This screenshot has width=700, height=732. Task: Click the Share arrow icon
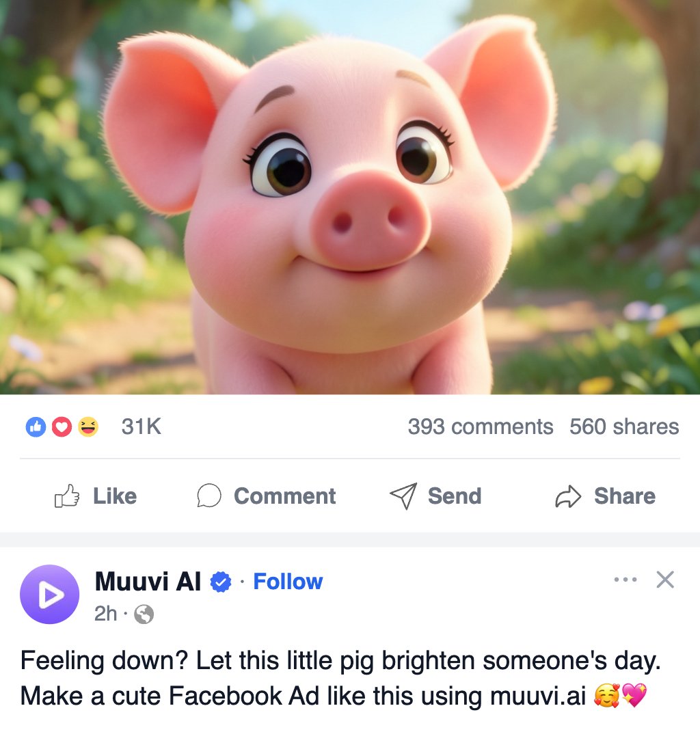569,496
